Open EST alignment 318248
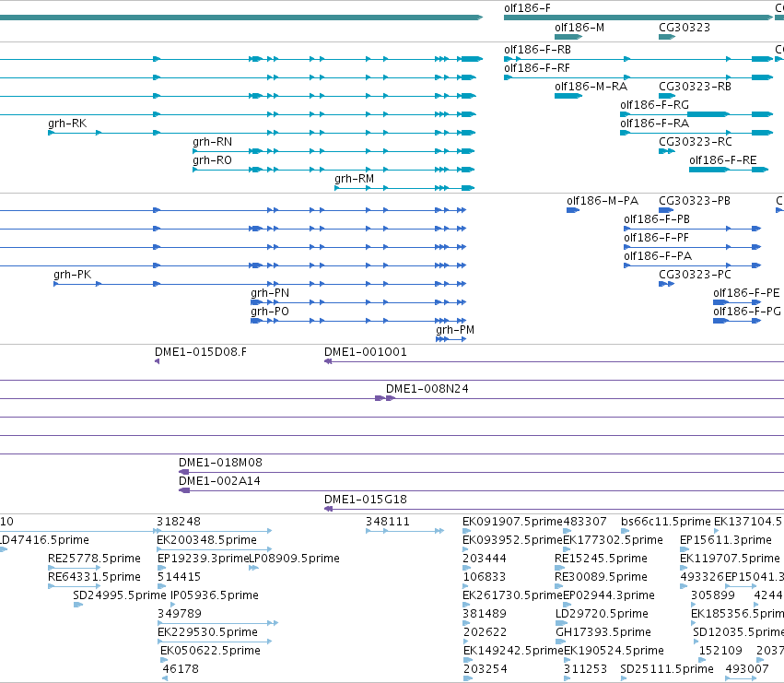 215,531
